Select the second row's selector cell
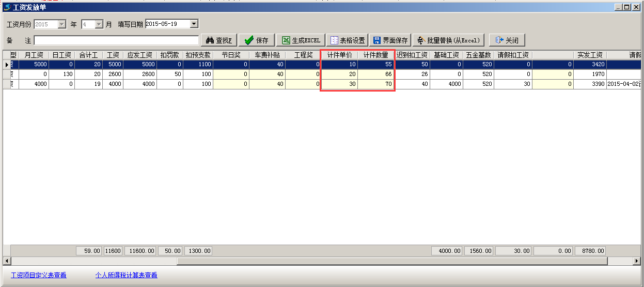This screenshot has height=287, width=644. click(7, 74)
